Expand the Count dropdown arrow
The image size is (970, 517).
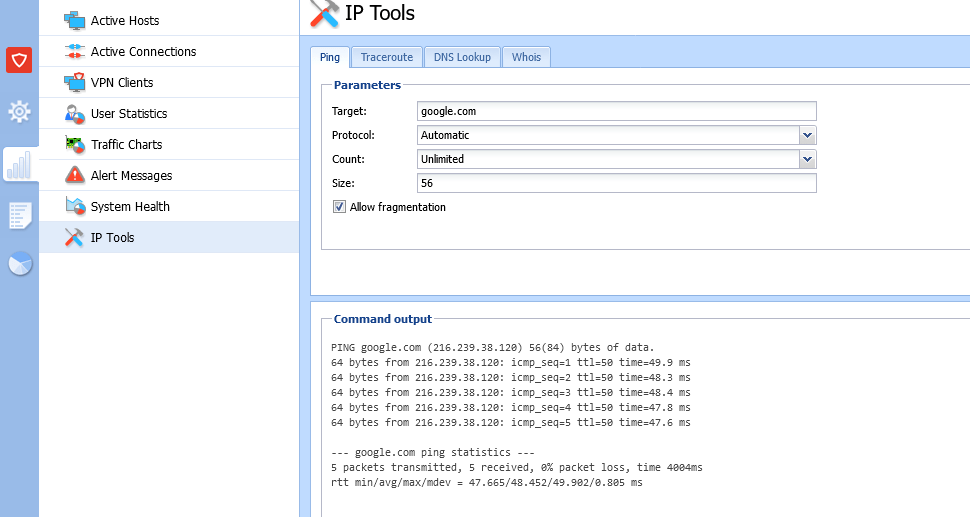[808, 159]
